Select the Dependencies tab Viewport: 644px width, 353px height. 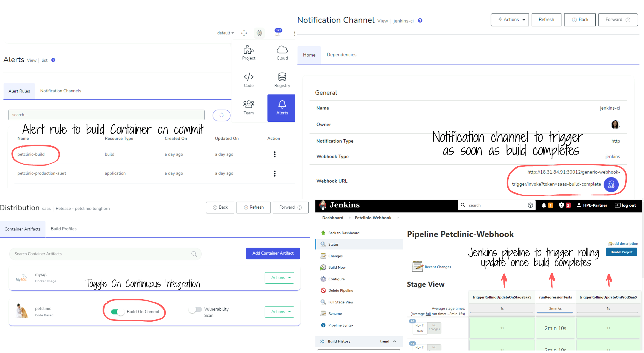point(341,55)
